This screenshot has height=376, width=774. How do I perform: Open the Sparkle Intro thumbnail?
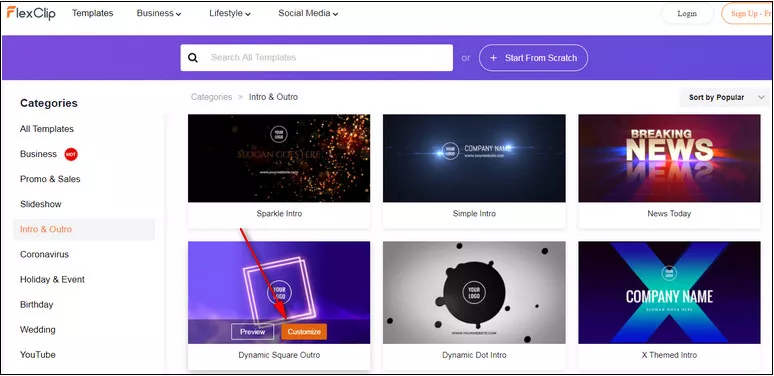(279, 158)
